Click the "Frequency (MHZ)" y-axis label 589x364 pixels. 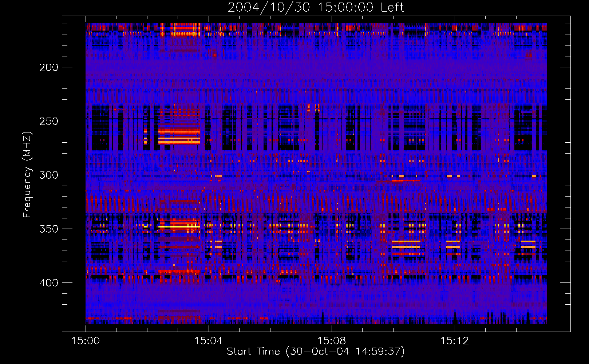pyautogui.click(x=27, y=175)
